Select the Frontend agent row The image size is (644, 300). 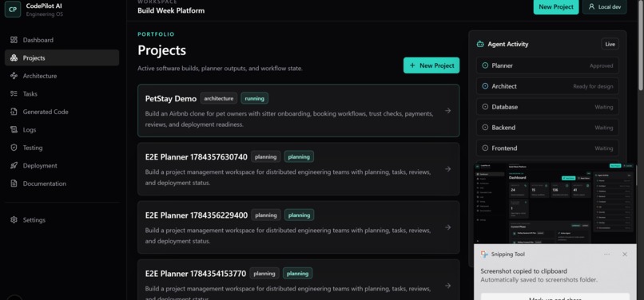(x=547, y=148)
